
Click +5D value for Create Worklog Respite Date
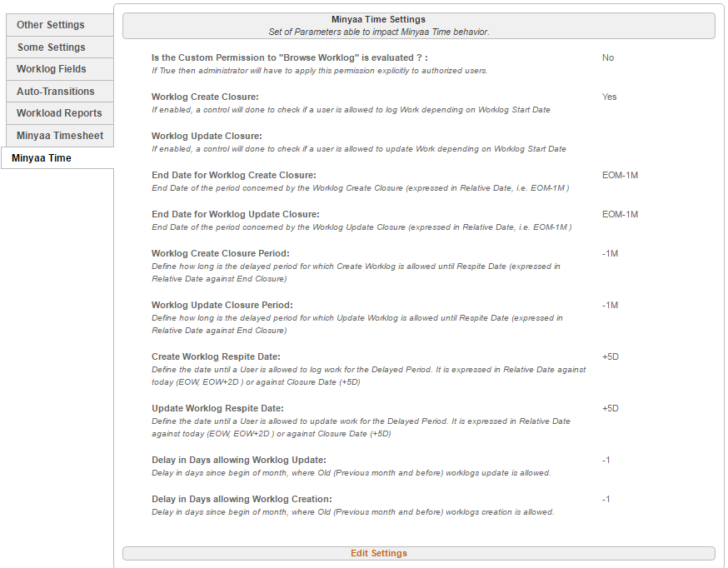(x=610, y=356)
